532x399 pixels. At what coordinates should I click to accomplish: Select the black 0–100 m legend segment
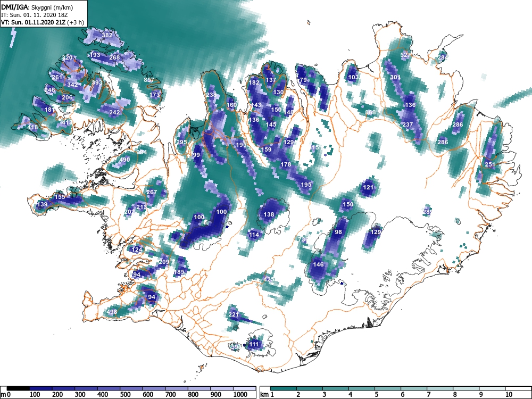(18, 388)
